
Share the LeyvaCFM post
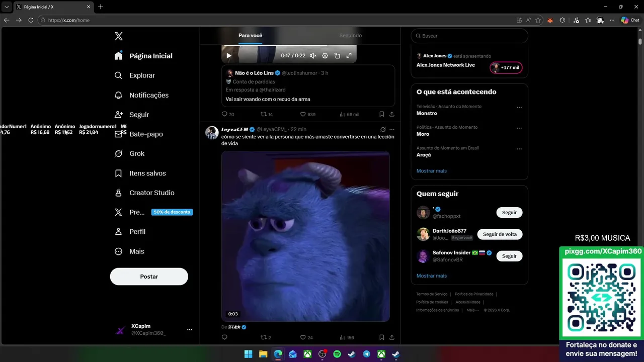point(392,337)
